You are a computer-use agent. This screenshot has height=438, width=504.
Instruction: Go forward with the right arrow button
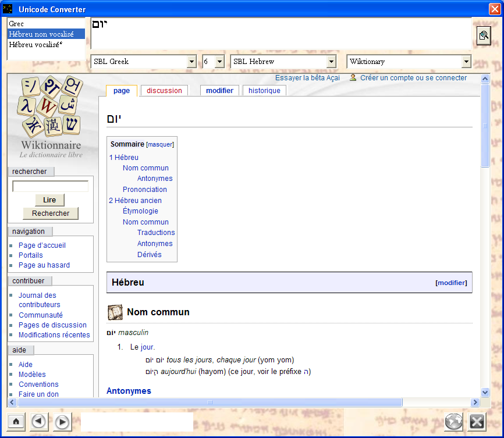tap(62, 422)
